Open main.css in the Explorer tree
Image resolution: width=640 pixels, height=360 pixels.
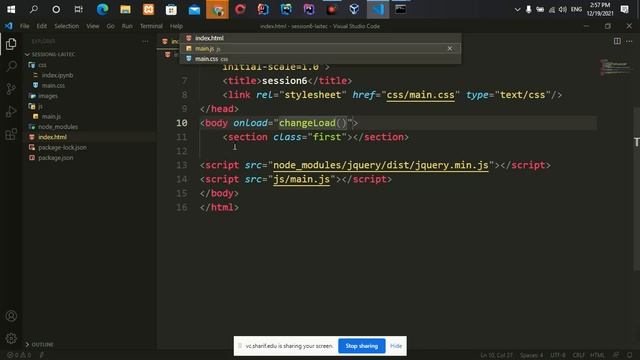tap(53, 86)
